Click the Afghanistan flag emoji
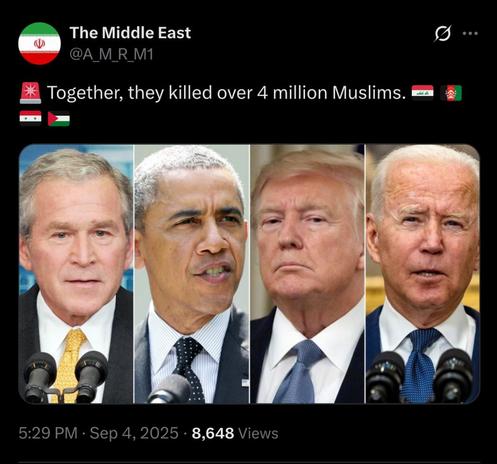This screenshot has height=464, width=497. point(451,93)
